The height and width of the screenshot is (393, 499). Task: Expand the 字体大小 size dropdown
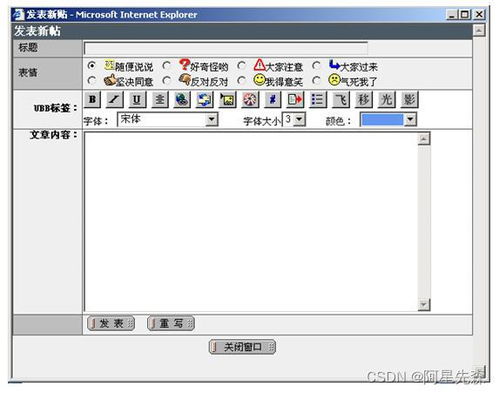pyautogui.click(x=299, y=119)
